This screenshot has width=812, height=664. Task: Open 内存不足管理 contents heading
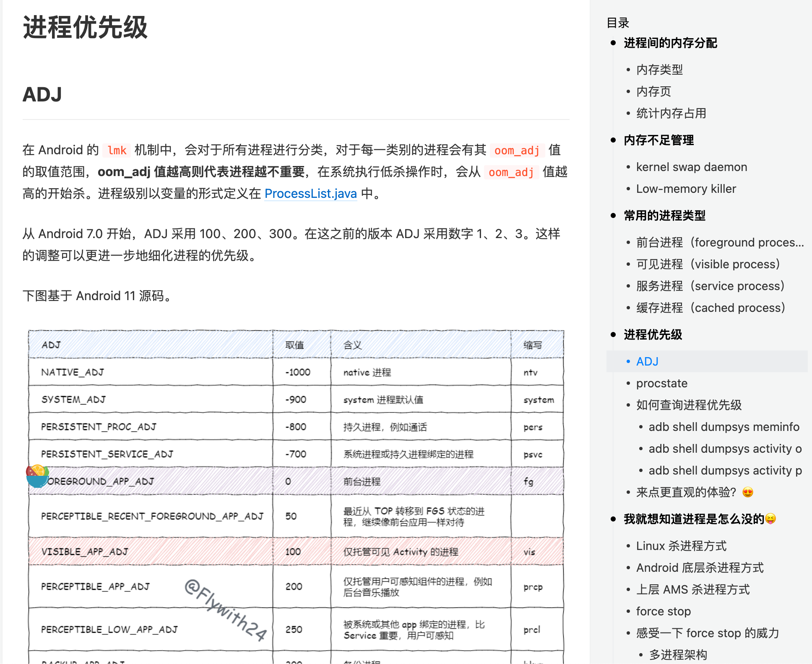click(658, 140)
